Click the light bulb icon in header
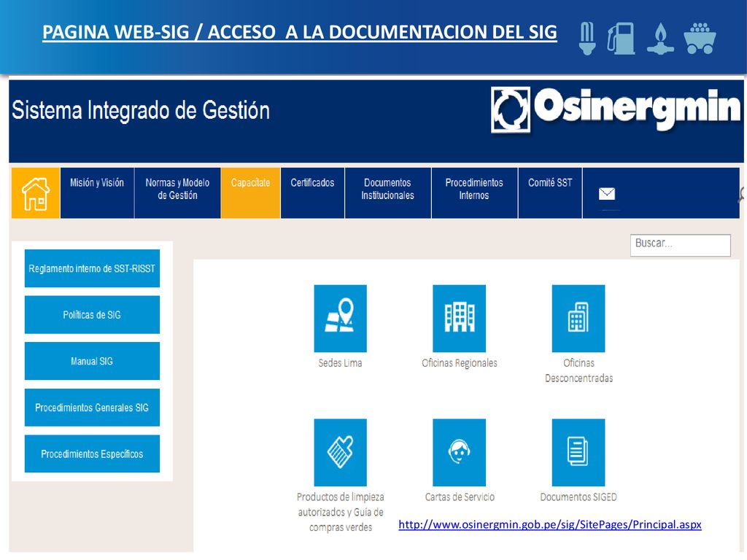The image size is (747, 560). (x=587, y=38)
